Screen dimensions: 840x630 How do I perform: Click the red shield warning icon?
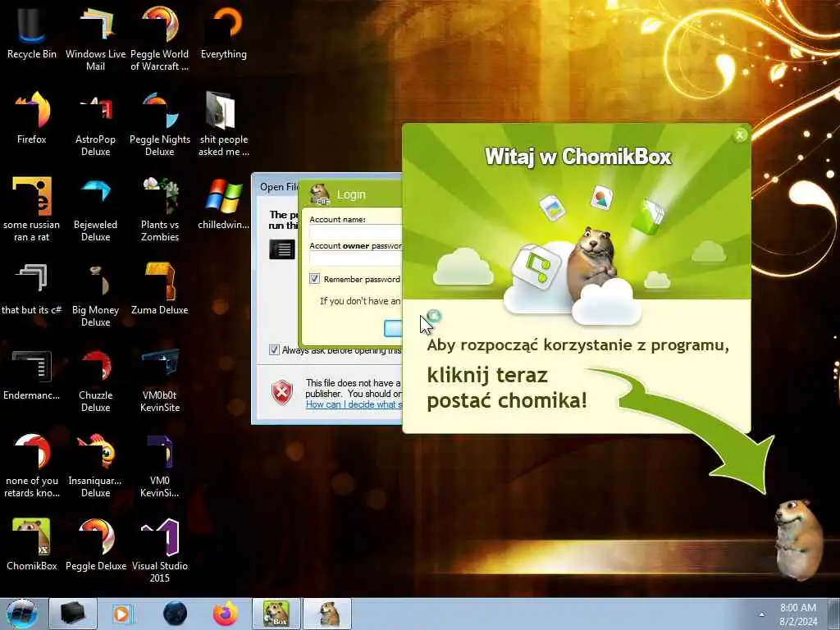[282, 393]
